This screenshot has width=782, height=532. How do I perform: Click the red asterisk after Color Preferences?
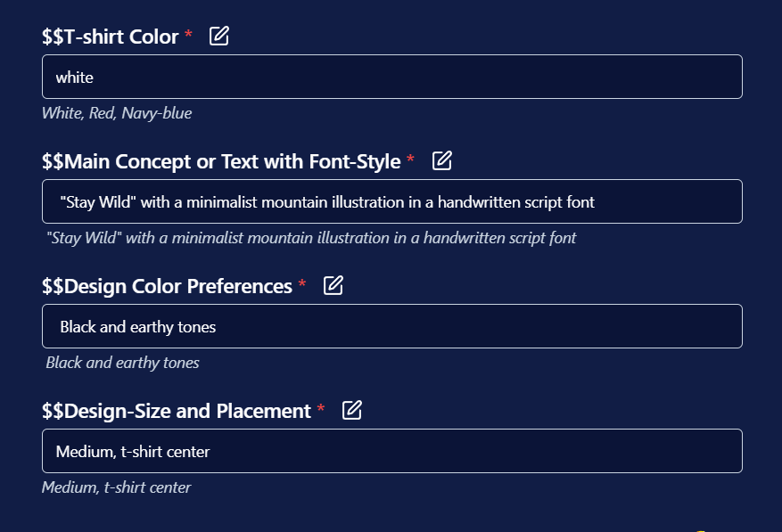(x=301, y=283)
